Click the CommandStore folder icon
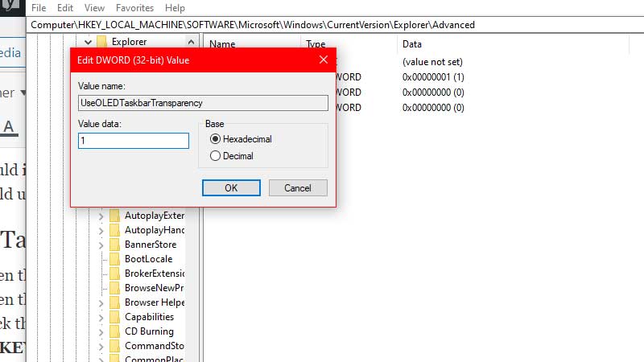 pyautogui.click(x=115, y=346)
